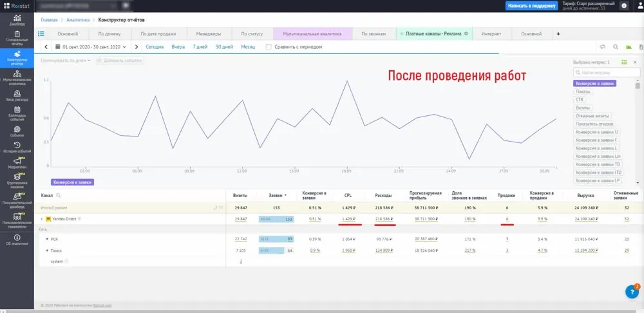The height and width of the screenshot is (313, 644).
Task: Switch to the По звонкам tab
Action: (x=374, y=34)
